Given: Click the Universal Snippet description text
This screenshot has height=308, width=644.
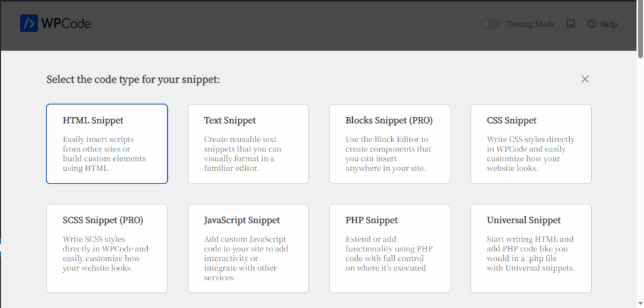Looking at the screenshot, I should click(531, 254).
